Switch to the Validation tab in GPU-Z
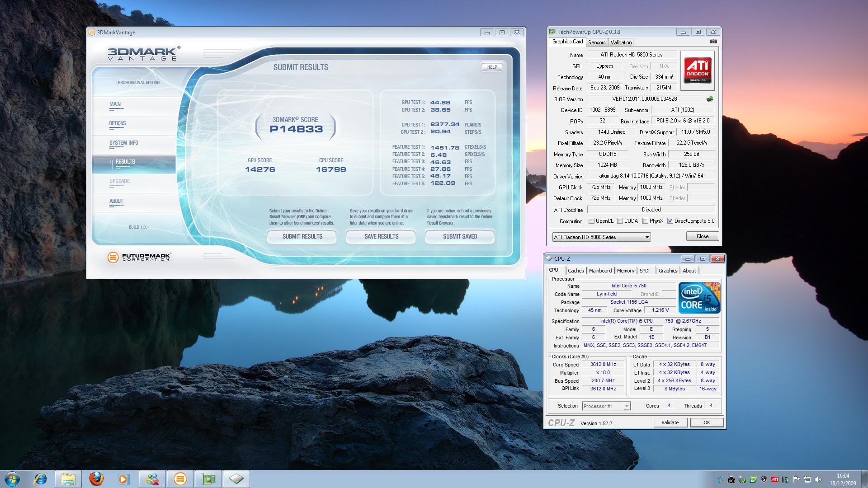Viewport: 868px width, 488px height. (621, 42)
